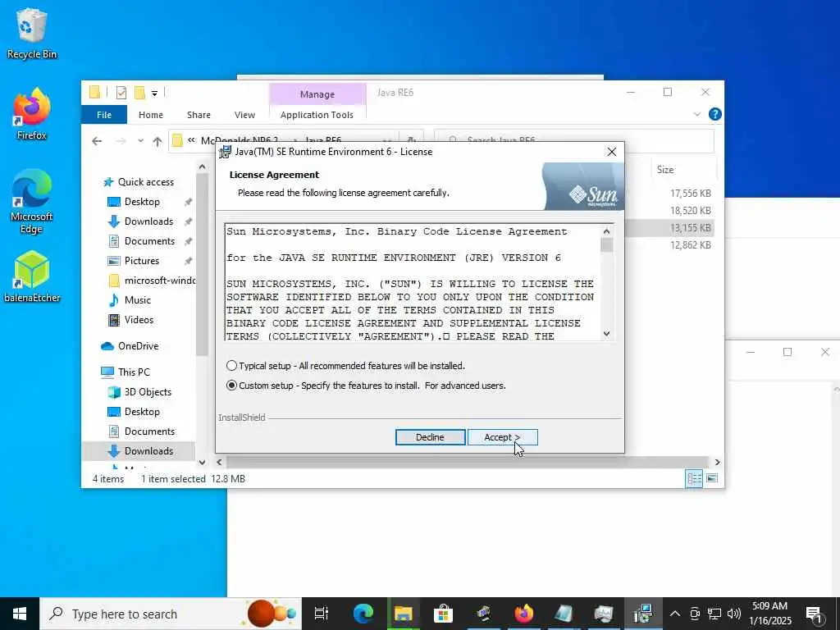Close the Java license dialog
The image size is (840, 630).
click(x=611, y=152)
